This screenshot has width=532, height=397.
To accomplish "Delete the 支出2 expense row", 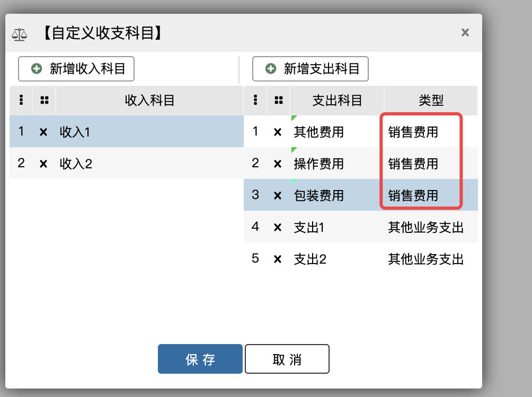I will [x=277, y=259].
